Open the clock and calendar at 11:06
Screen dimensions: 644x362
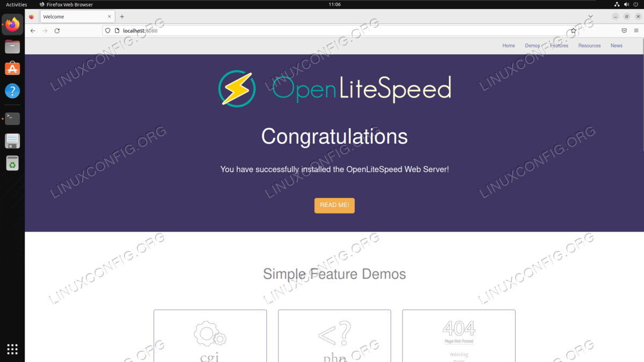334,4
